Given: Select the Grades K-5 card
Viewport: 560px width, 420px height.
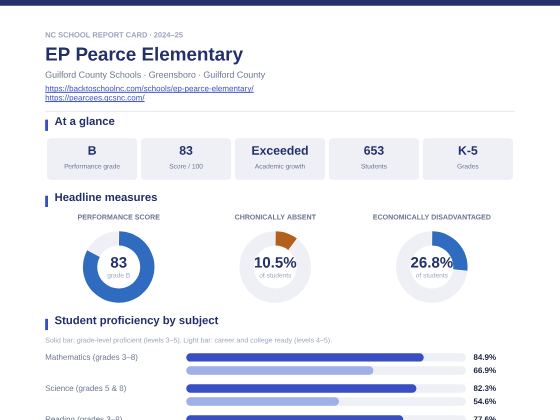Looking at the screenshot, I should click(x=468, y=159).
